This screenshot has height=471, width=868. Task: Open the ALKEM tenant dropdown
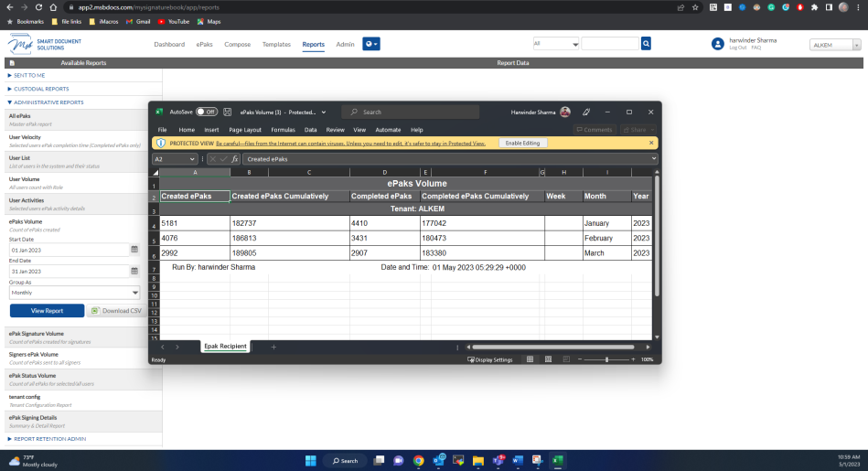pyautogui.click(x=835, y=45)
